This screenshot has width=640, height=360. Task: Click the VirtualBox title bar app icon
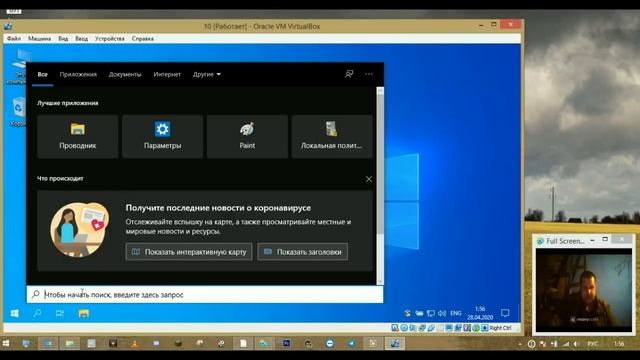click(x=8, y=26)
